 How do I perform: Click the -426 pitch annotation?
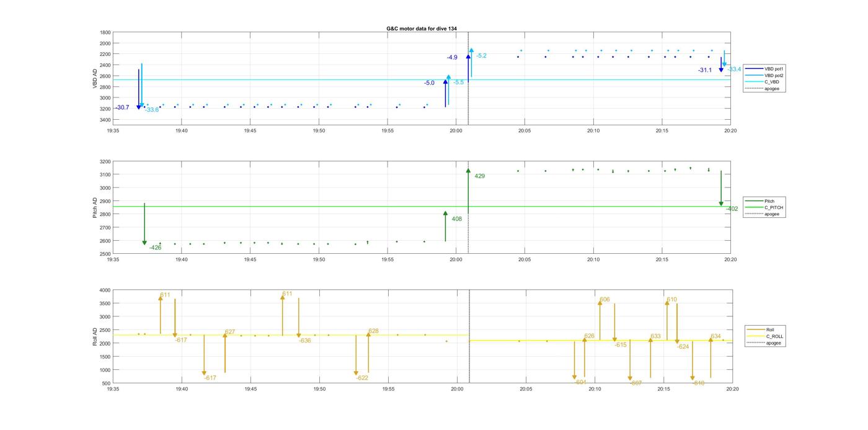(x=155, y=248)
